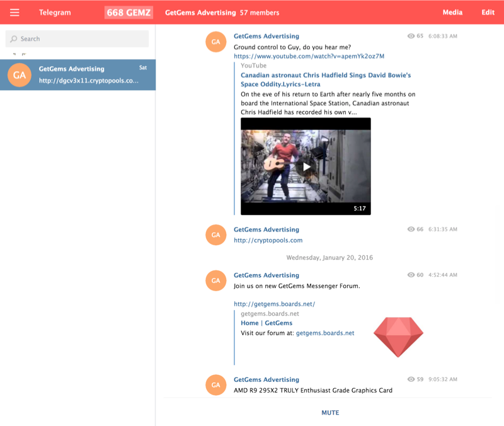Click the Ground control to Guy message text
504x426 pixels.
pos(292,47)
